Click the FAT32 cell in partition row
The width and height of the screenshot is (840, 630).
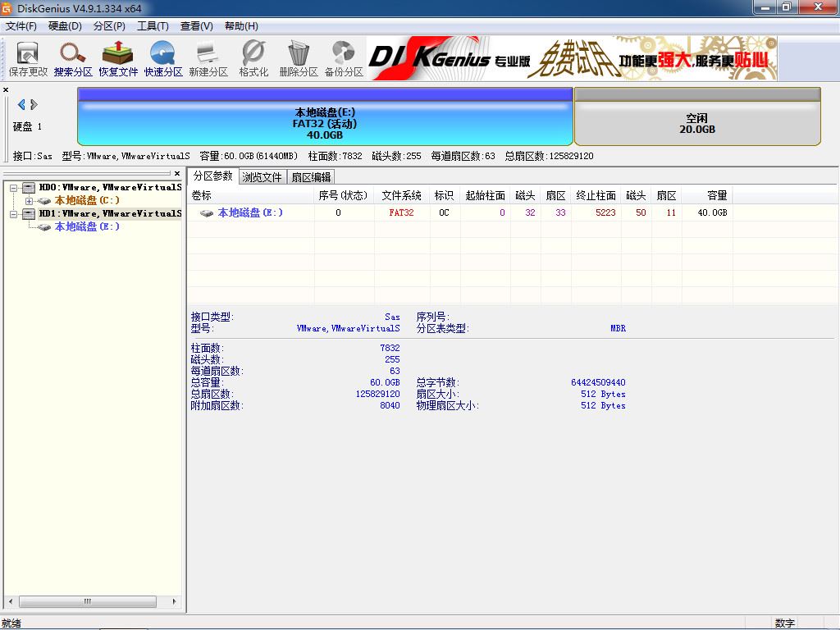coord(401,212)
